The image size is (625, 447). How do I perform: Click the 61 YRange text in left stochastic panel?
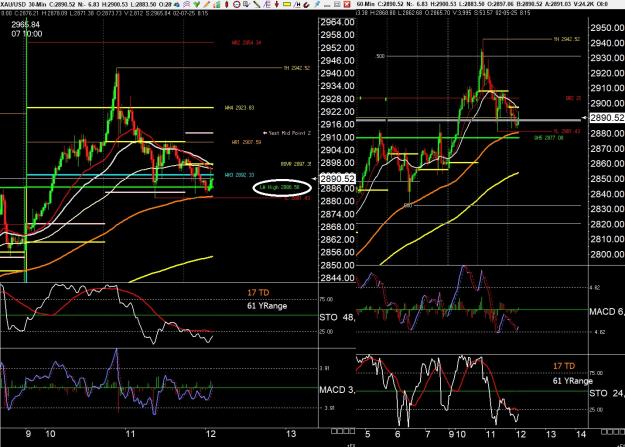(x=267, y=306)
